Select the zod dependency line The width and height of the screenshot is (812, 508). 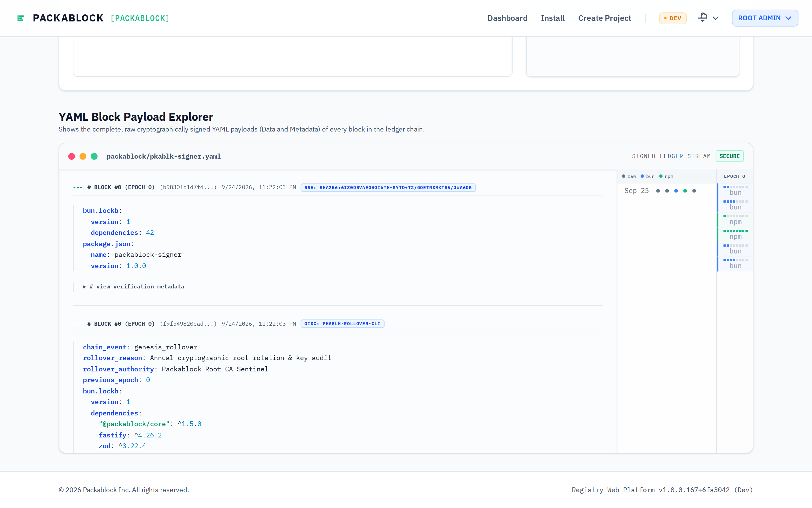tap(122, 446)
